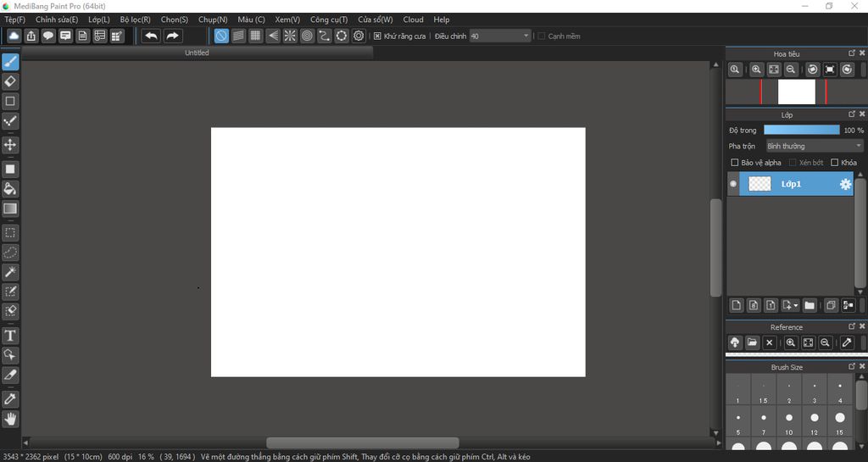Open the Công cụ(T) menu

329,19
